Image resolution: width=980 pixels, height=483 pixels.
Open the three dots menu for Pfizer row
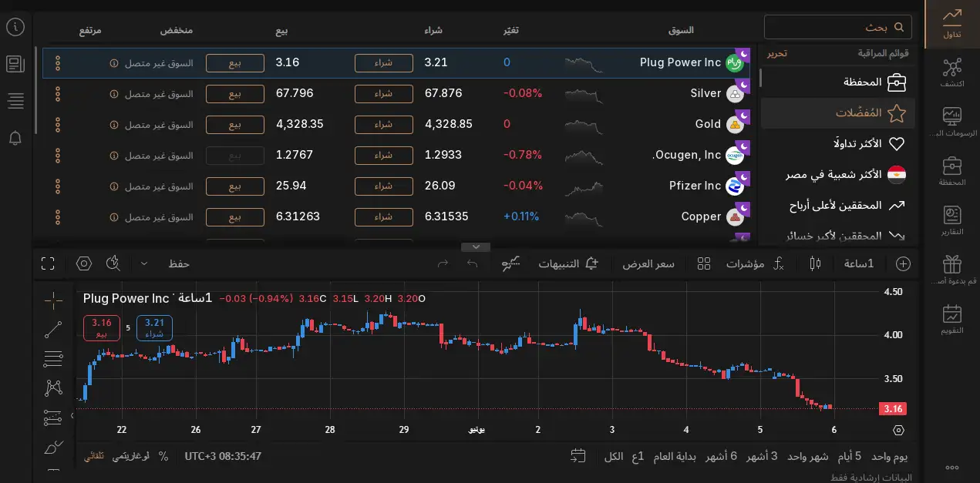pyautogui.click(x=58, y=186)
